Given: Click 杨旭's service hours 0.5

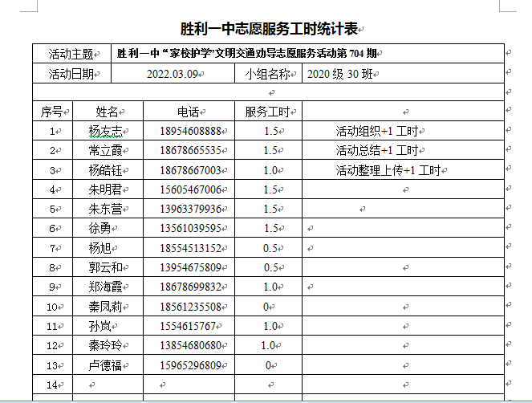Looking at the screenshot, I should coord(270,248).
